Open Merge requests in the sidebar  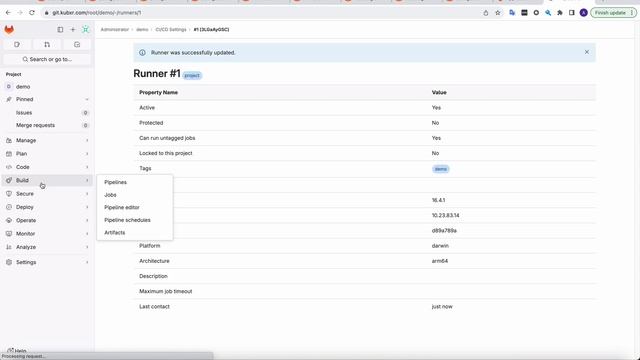(x=47, y=125)
